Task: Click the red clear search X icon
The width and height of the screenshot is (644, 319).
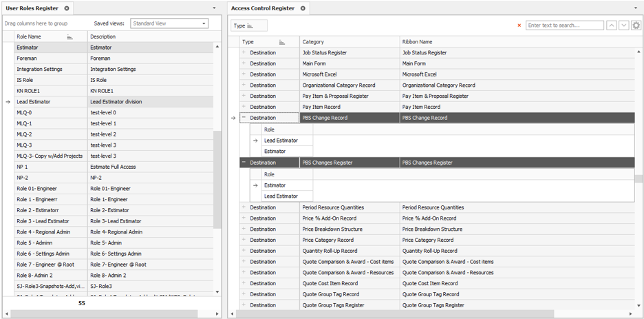Action: pyautogui.click(x=519, y=25)
